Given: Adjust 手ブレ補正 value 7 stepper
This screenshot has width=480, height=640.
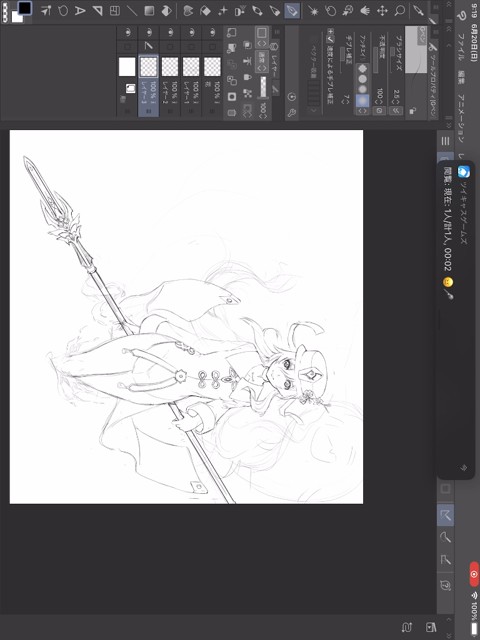Looking at the screenshot, I should 347,102.
